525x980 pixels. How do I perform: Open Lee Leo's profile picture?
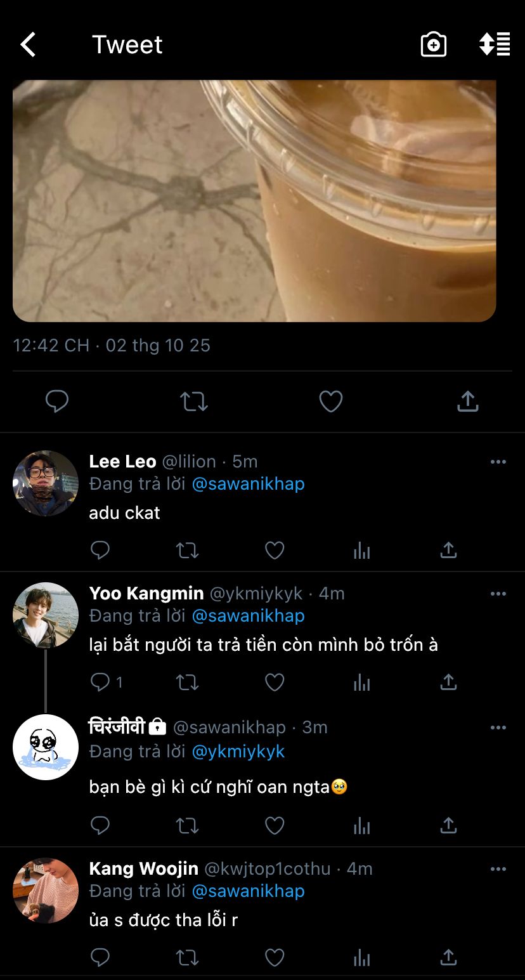[x=46, y=483]
